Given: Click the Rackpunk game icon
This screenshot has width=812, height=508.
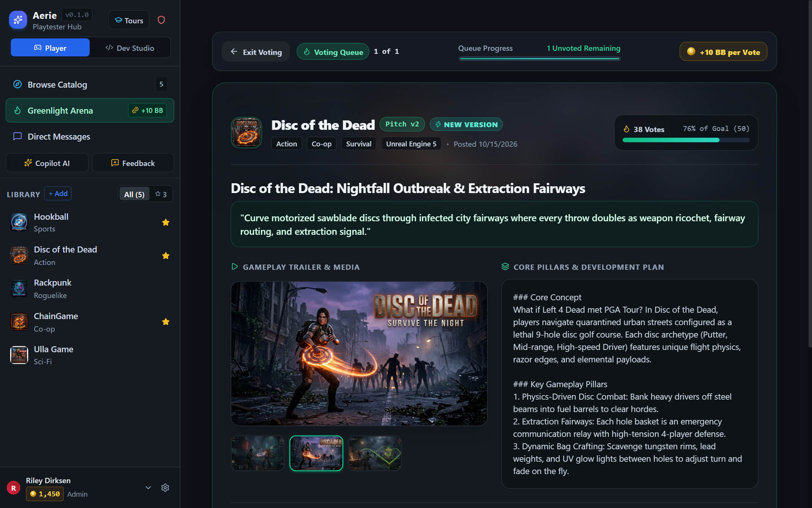Looking at the screenshot, I should 19,289.
